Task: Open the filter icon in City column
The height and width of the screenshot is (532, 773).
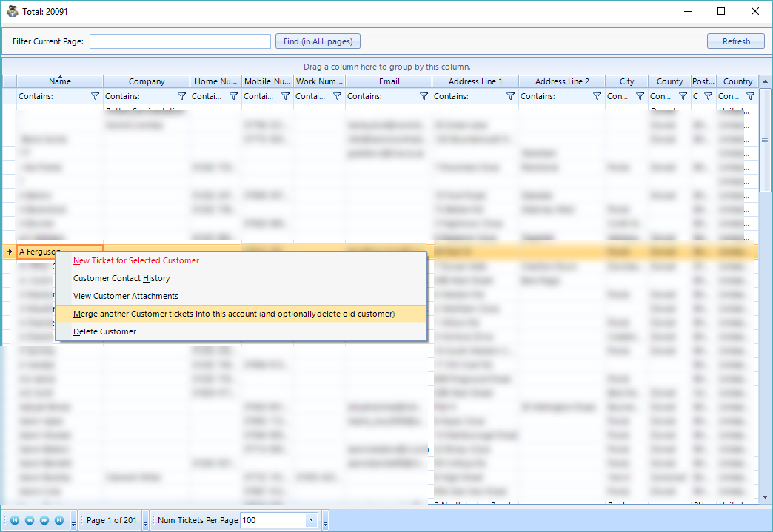Action: pyautogui.click(x=640, y=96)
